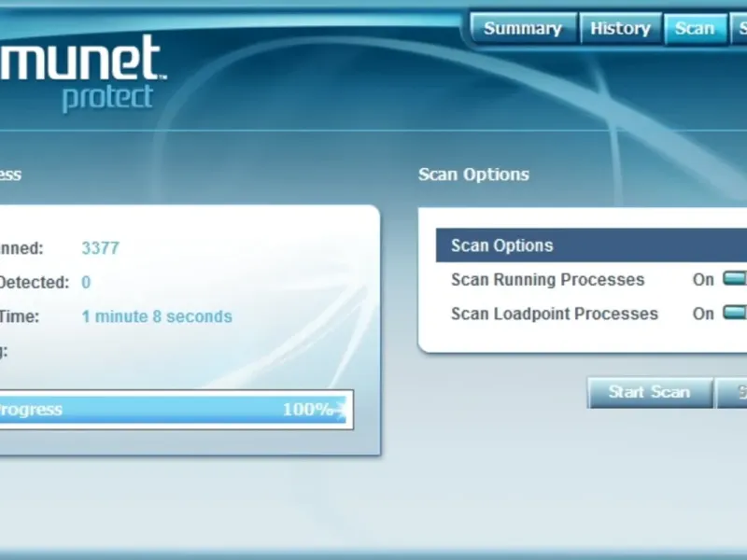Click the 'Scan Loadpoint Processes' label

pyautogui.click(x=555, y=314)
